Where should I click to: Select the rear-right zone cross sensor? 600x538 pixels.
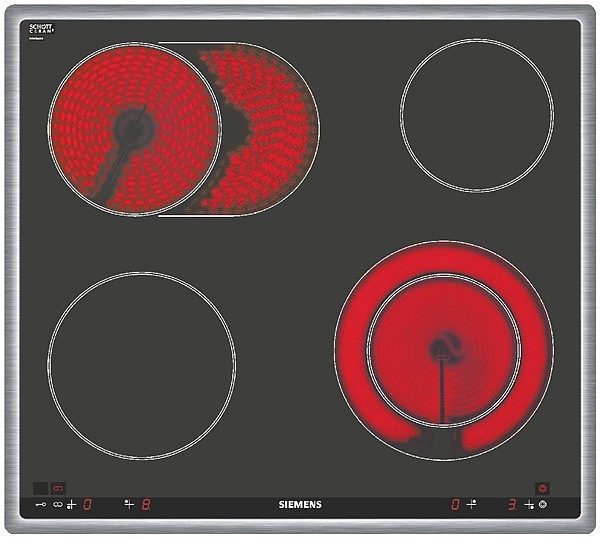click(x=471, y=504)
